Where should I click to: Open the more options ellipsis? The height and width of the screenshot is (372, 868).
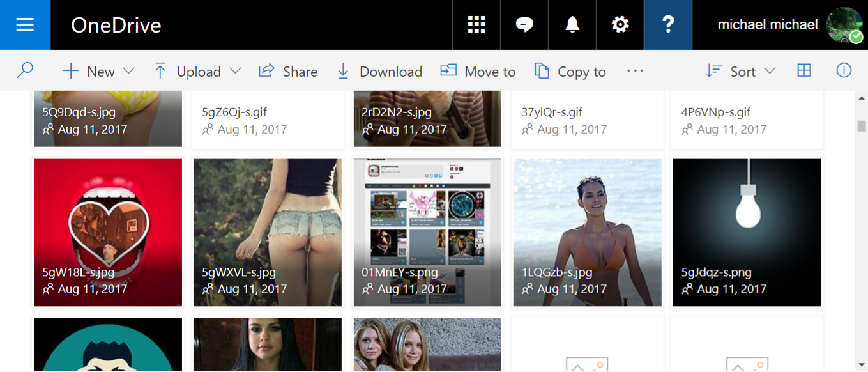pos(636,70)
